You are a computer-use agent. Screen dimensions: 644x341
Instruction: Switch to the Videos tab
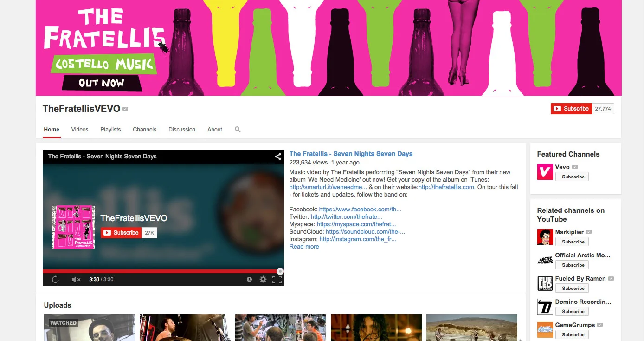[80, 130]
